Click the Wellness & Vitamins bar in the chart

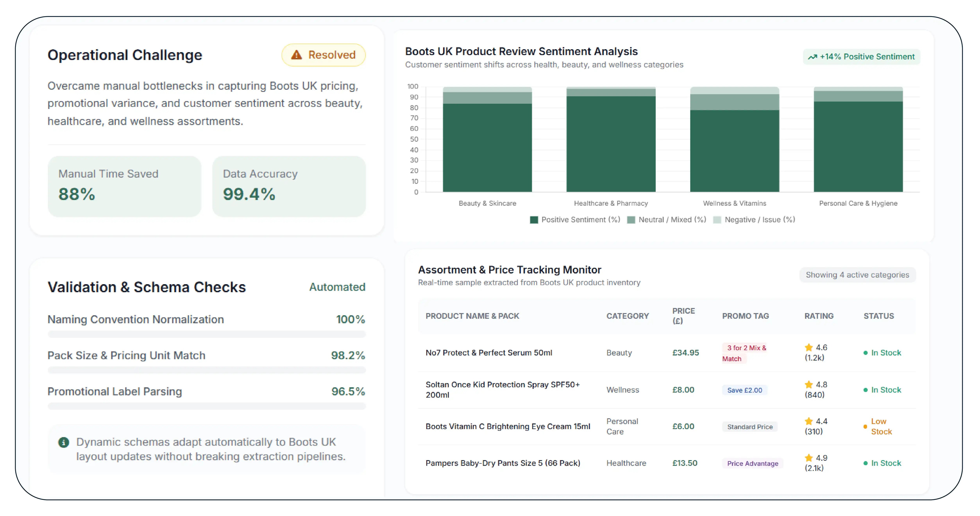(x=735, y=140)
